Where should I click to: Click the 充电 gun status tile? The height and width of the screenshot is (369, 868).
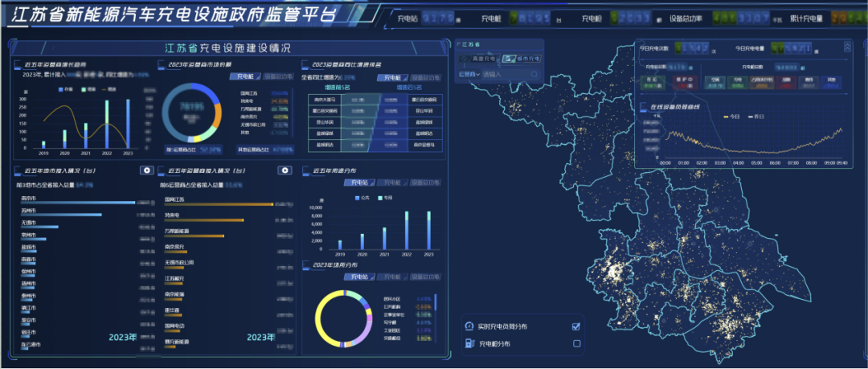point(738,82)
